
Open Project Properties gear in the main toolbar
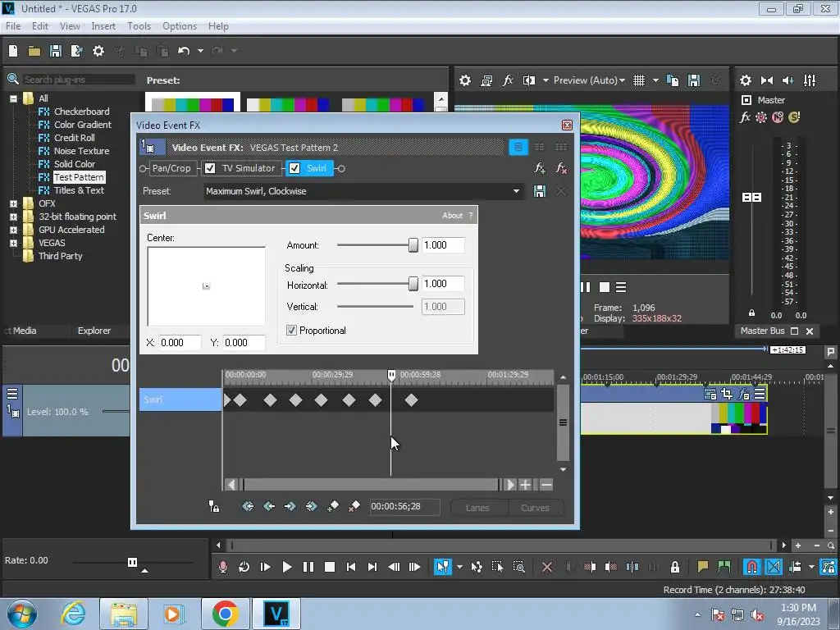[x=98, y=51]
